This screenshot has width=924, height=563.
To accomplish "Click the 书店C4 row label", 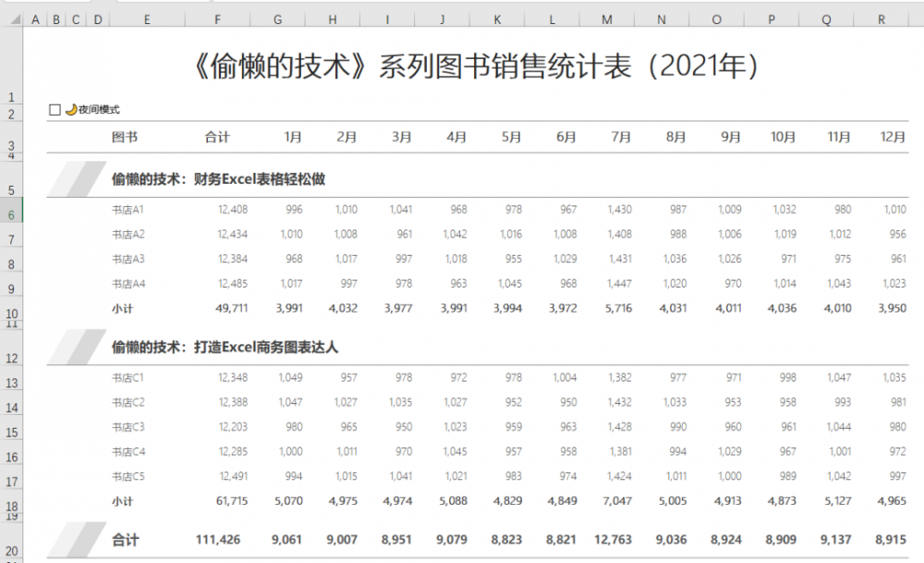I will 128,452.
